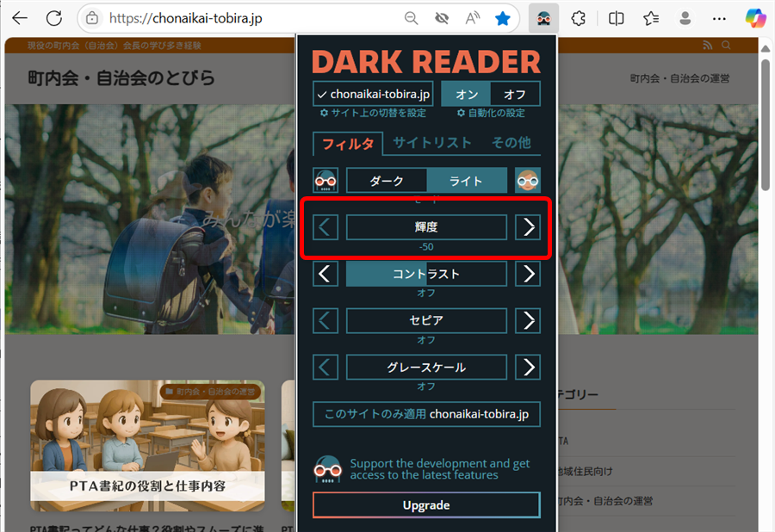The height and width of the screenshot is (532, 775).
Task: Open the split screen icon
Action: tap(617, 18)
